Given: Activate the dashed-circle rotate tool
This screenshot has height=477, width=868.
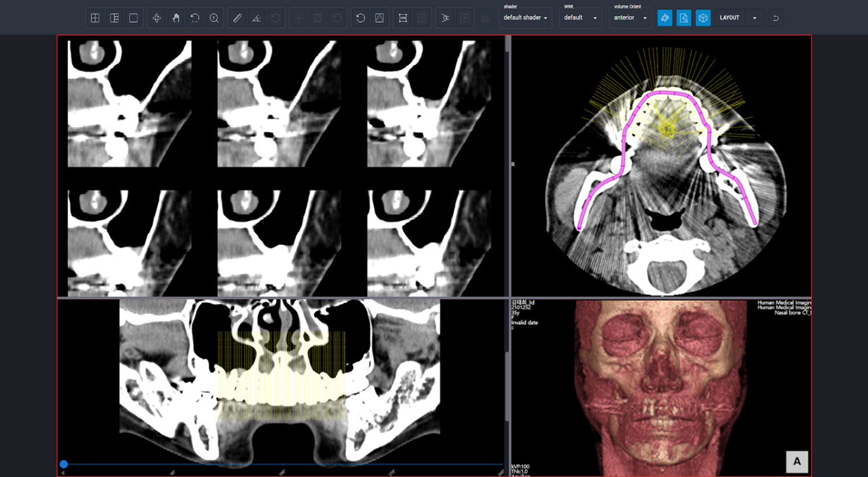Looking at the screenshot, I should [x=195, y=18].
